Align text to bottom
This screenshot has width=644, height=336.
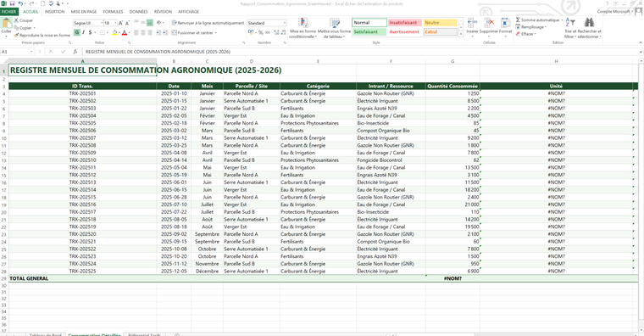[149, 23]
